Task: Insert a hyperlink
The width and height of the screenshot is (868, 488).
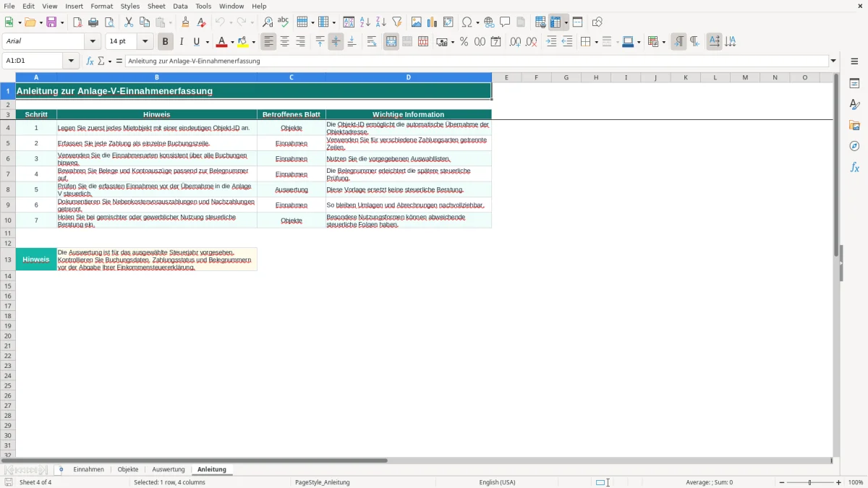Action: [489, 22]
